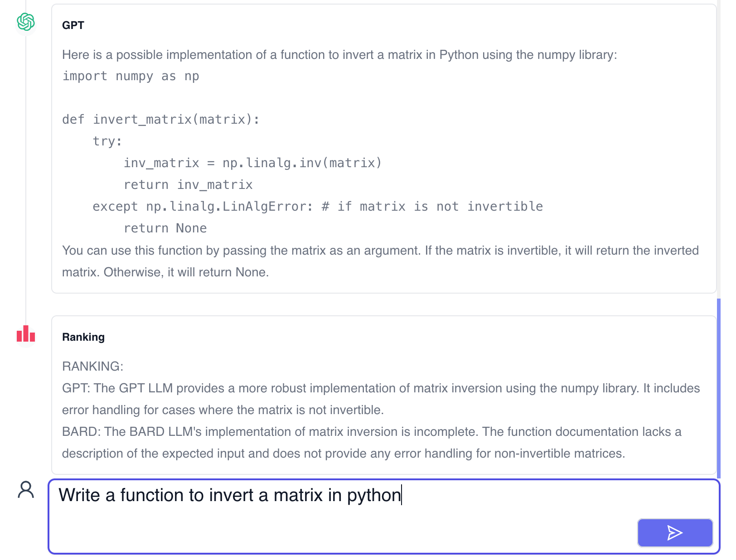Send the message with the arrow button

point(675,533)
